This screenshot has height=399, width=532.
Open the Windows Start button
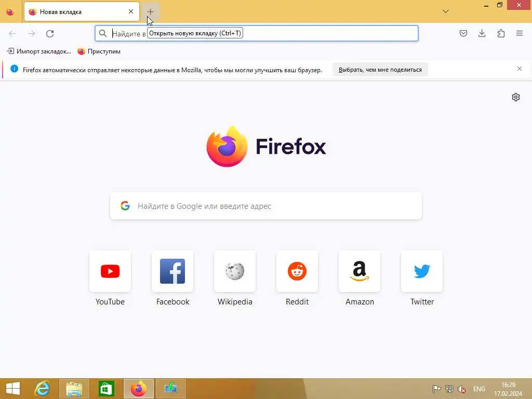(13, 389)
